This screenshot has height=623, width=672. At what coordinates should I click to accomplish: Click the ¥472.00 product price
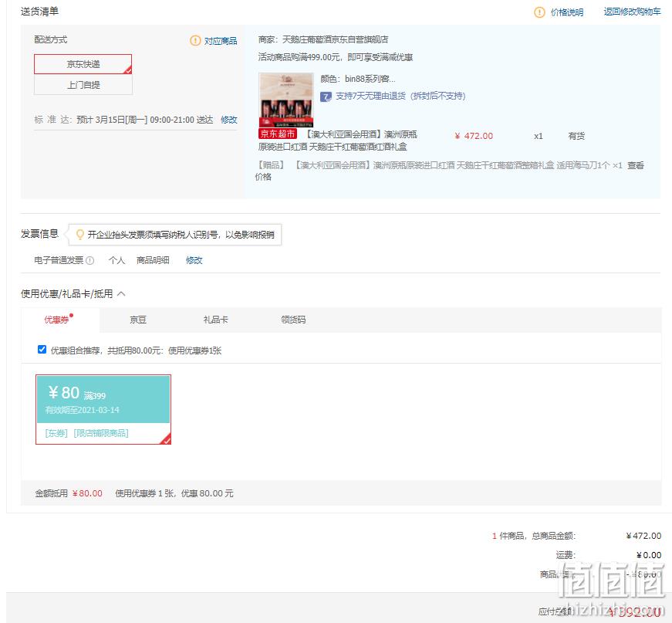tap(474, 136)
